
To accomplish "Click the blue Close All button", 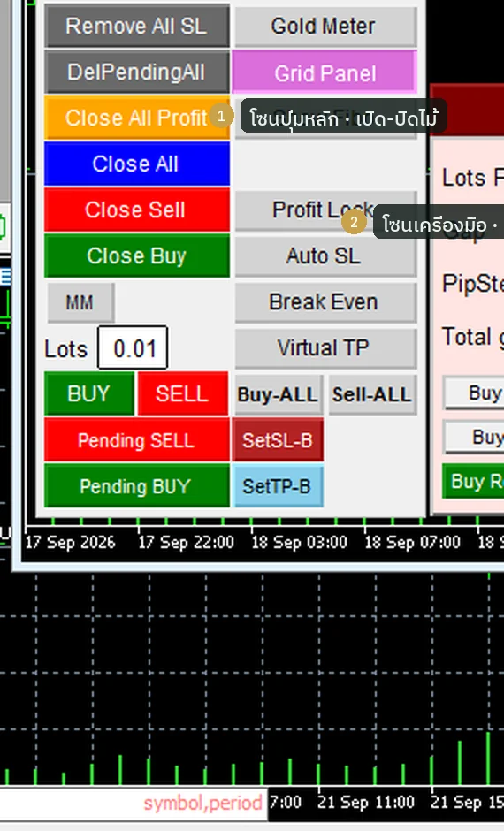I will pos(137,164).
